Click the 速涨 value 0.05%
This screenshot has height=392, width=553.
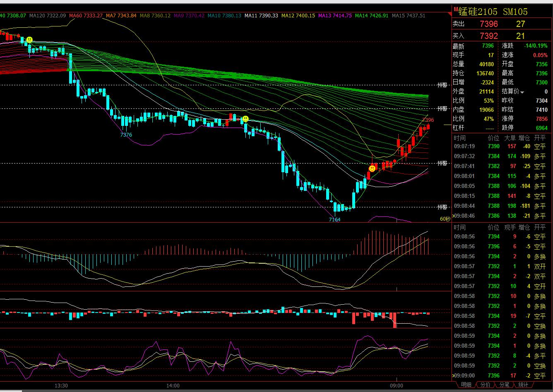pos(540,55)
